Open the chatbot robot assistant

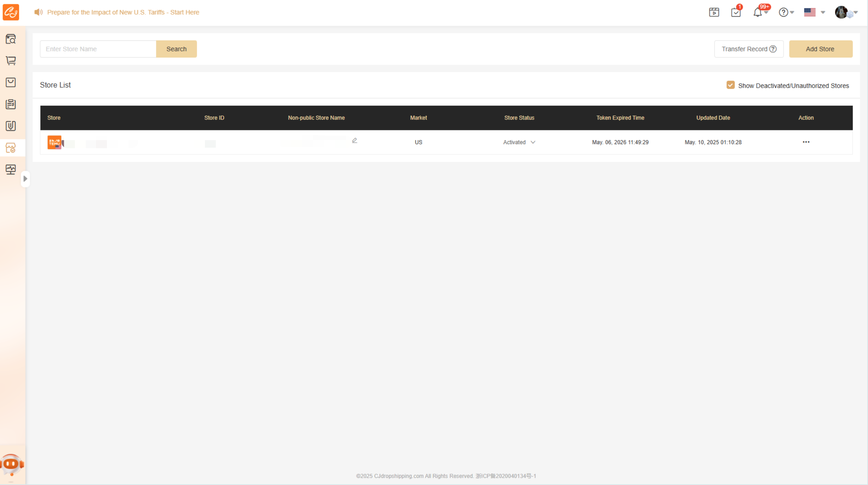pos(12,464)
